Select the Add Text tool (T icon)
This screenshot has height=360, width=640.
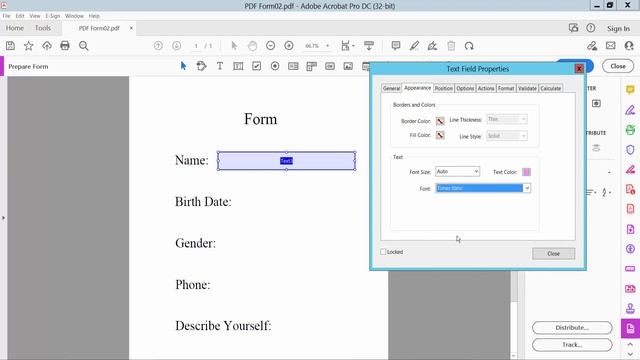(220, 66)
